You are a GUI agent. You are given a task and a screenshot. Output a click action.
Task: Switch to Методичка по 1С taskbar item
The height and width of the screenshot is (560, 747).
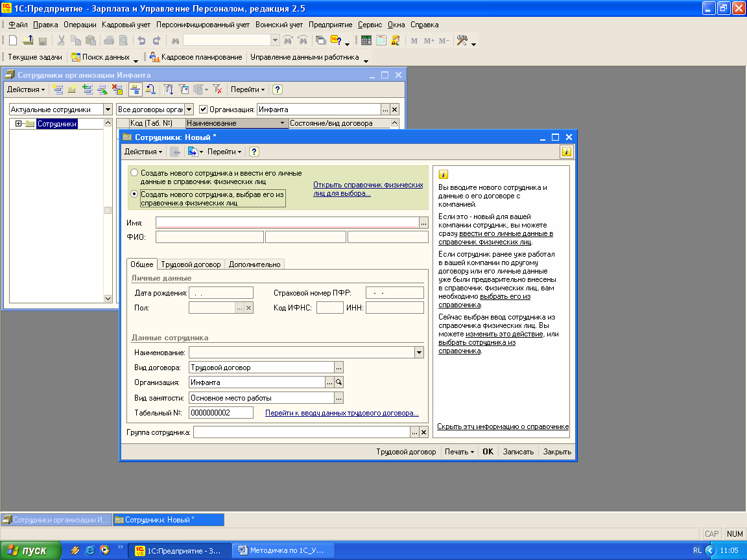tap(283, 550)
